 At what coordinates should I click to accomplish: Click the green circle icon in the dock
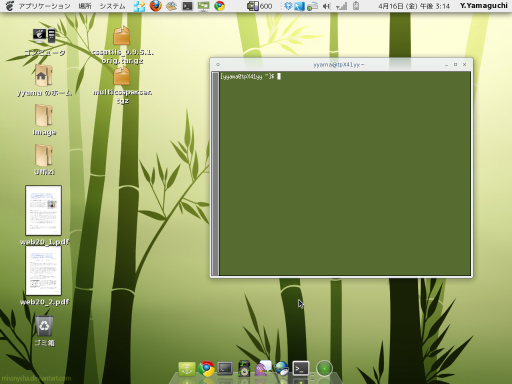[x=324, y=369]
